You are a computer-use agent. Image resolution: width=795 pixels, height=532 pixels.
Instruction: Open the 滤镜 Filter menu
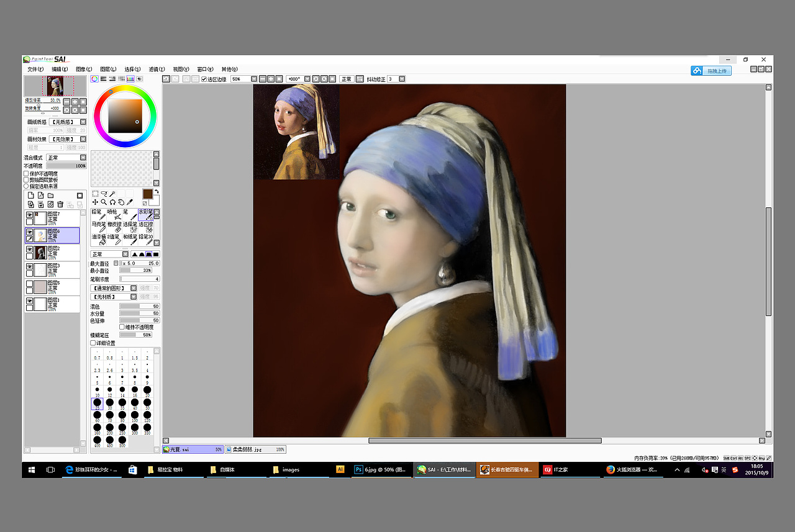157,69
